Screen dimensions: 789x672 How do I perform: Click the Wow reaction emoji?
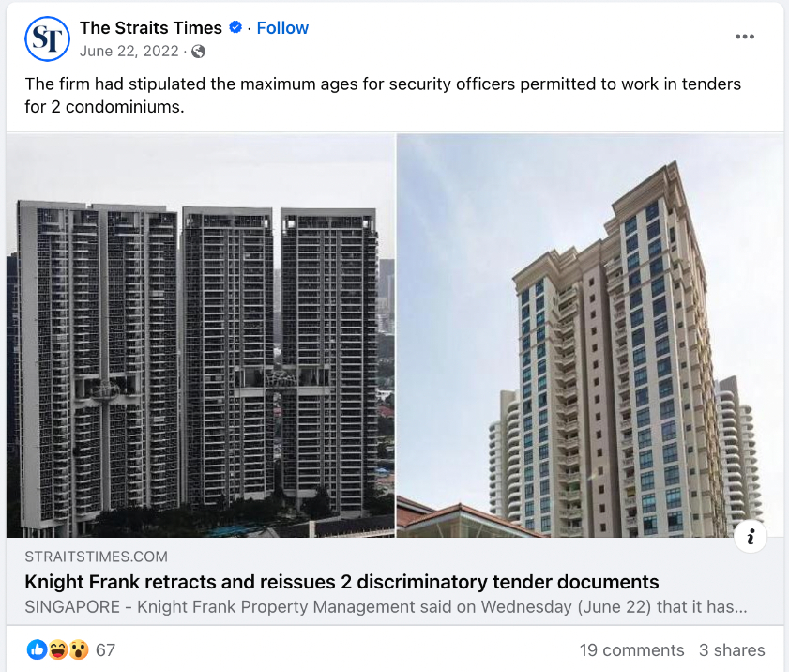[79, 649]
